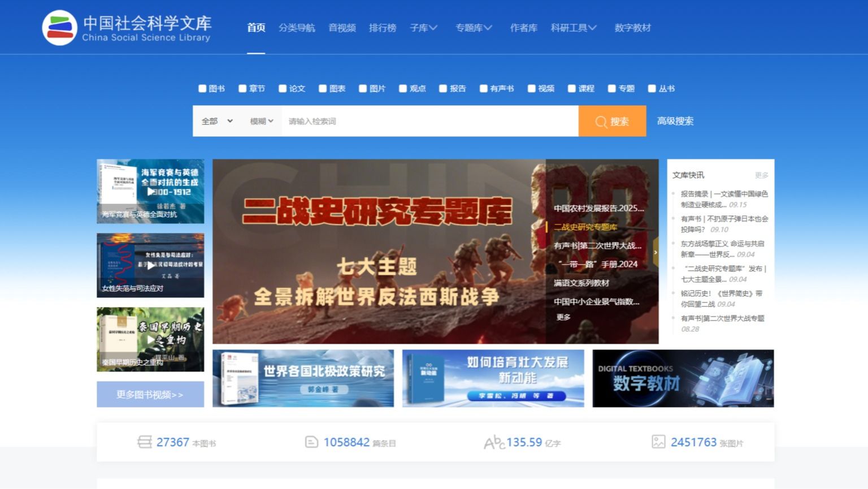The image size is (868, 489).
Task: Click the 更多图书视频 button
Action: click(150, 395)
